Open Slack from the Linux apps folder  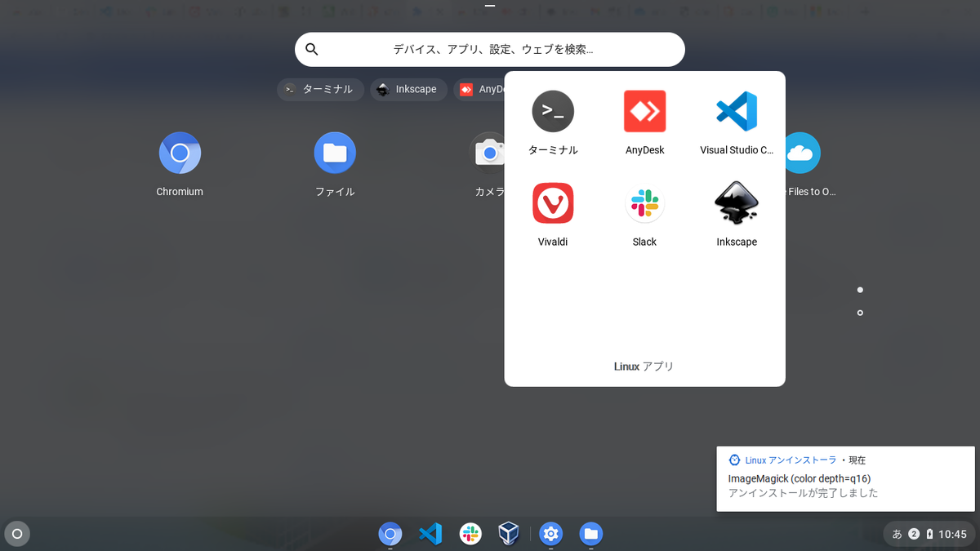(x=644, y=203)
